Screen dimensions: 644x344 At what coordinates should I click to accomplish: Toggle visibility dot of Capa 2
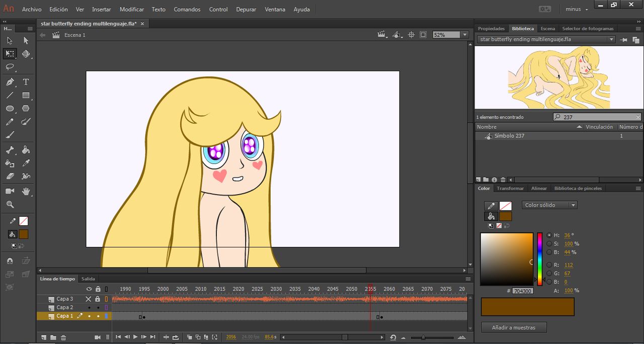(x=89, y=307)
